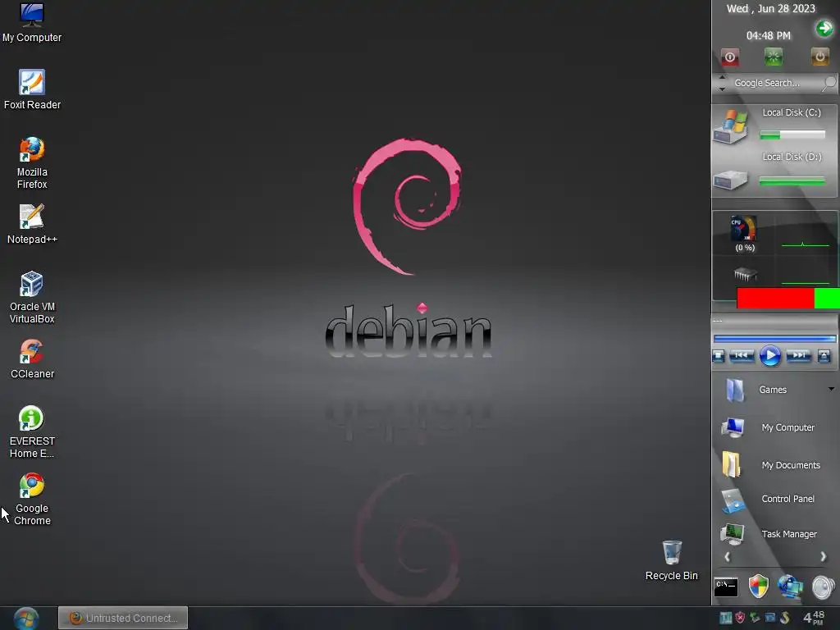Click the green arrow button beside the clock
Viewport: 840px width, 630px height.
pyautogui.click(x=824, y=28)
